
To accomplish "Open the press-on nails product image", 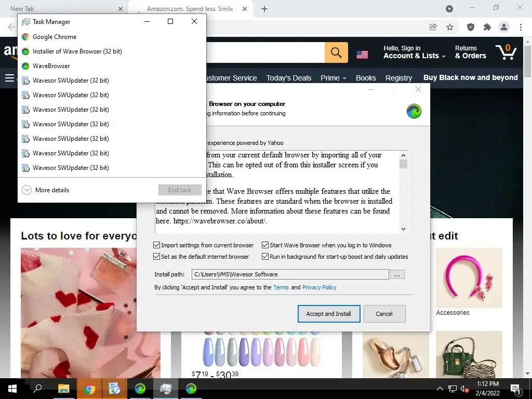I will click(x=262, y=351).
